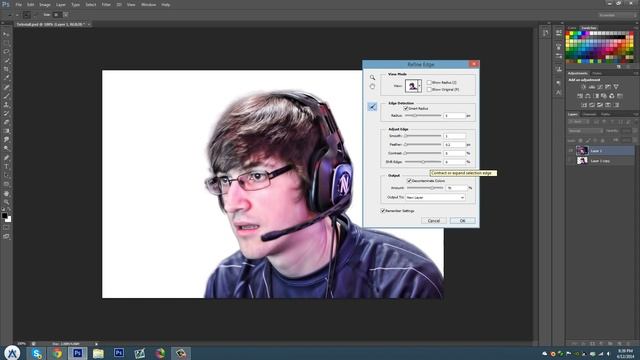Select the Crop tool
The width and height of the screenshot is (640, 360).
coord(6,69)
